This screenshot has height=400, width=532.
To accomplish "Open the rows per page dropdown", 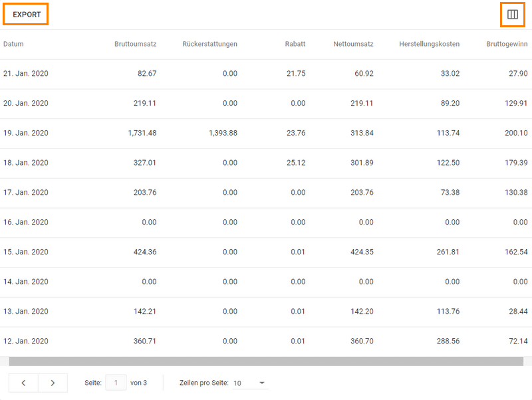I will pyautogui.click(x=250, y=383).
